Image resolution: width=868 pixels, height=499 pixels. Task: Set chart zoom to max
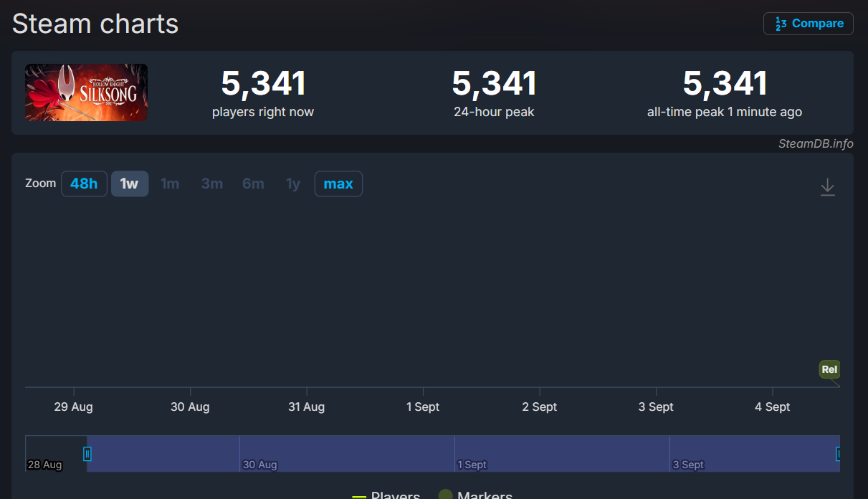point(338,184)
